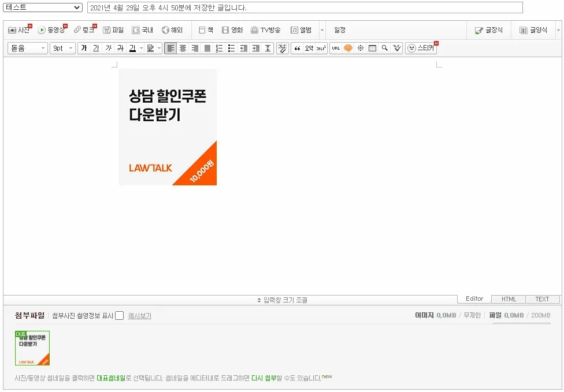Screen dimensions: 564x392
Task: Open the orange emoticon picker
Action: click(348, 48)
